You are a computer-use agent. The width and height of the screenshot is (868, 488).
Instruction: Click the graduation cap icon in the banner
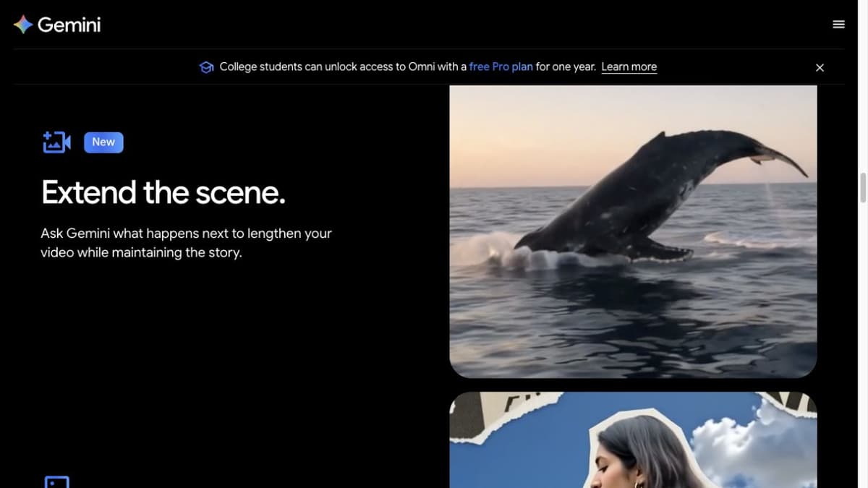tap(206, 67)
